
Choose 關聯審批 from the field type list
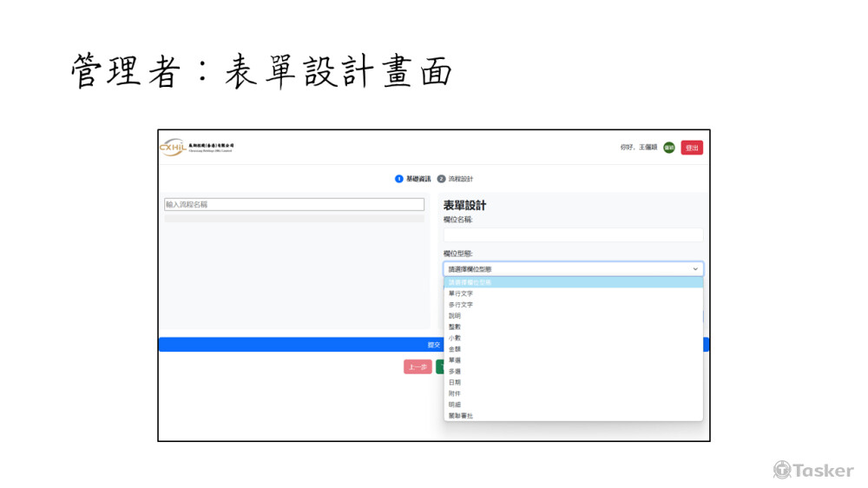(573, 415)
